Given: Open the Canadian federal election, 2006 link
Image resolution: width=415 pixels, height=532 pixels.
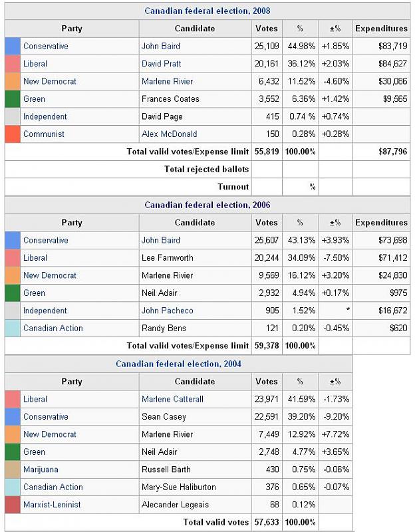Looking at the screenshot, I should [207, 205].
